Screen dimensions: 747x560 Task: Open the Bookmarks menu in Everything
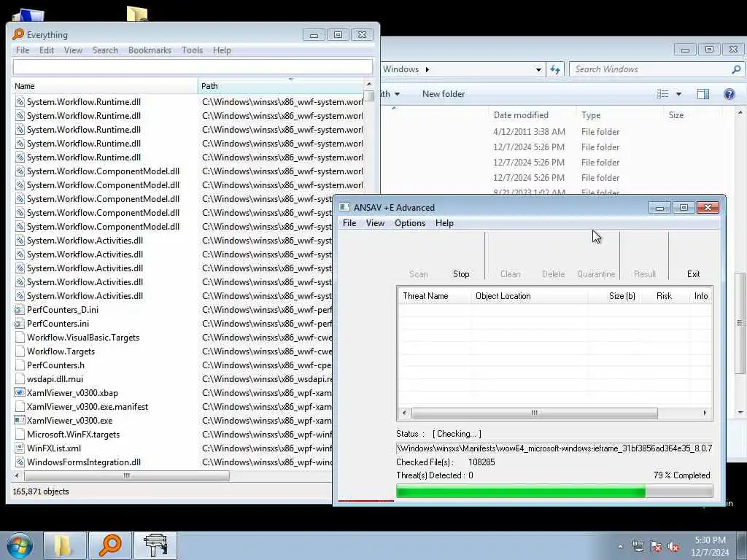[x=150, y=50]
